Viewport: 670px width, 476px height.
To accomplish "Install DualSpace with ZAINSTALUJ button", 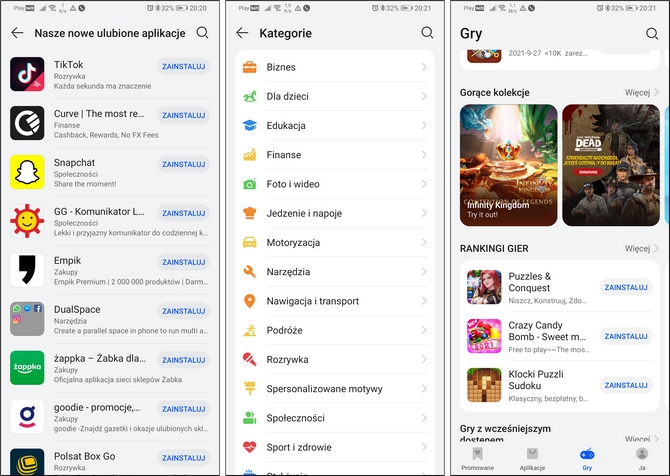I will point(183,311).
